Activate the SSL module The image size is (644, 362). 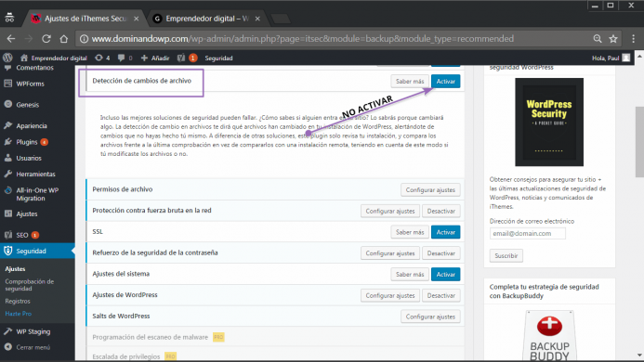point(446,232)
